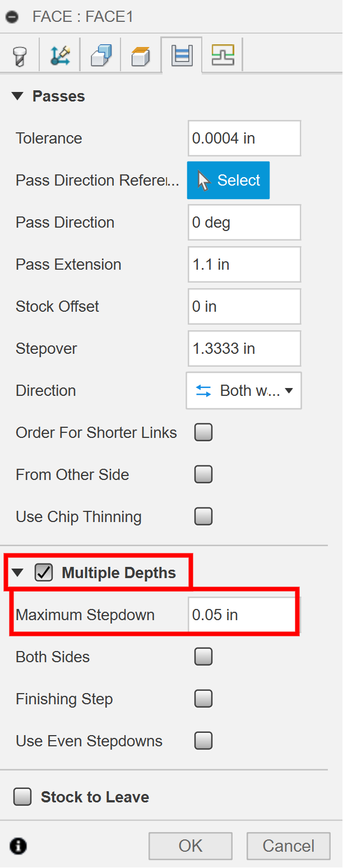Open the Linking tab icon

pos(223,55)
